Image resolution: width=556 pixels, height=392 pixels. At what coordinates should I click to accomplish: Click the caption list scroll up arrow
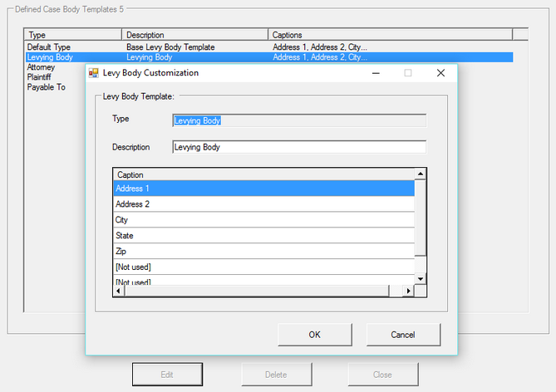click(x=421, y=174)
